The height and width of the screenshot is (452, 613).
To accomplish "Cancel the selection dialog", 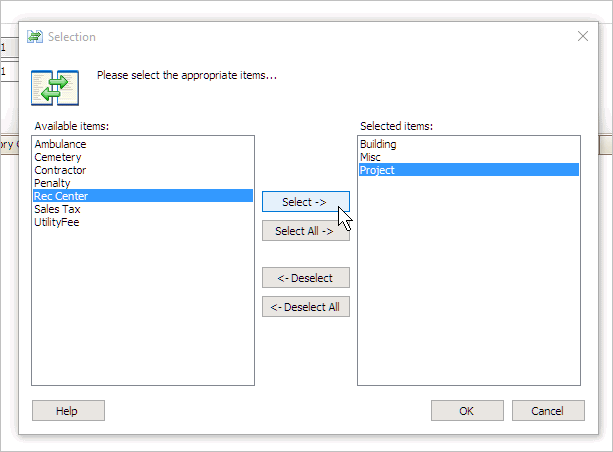I will [x=548, y=411].
